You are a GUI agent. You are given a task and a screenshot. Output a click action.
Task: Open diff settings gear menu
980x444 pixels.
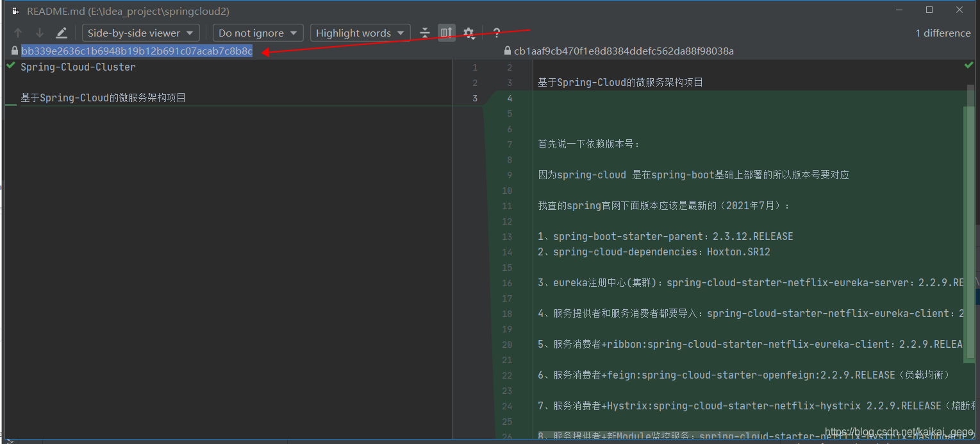(x=469, y=33)
